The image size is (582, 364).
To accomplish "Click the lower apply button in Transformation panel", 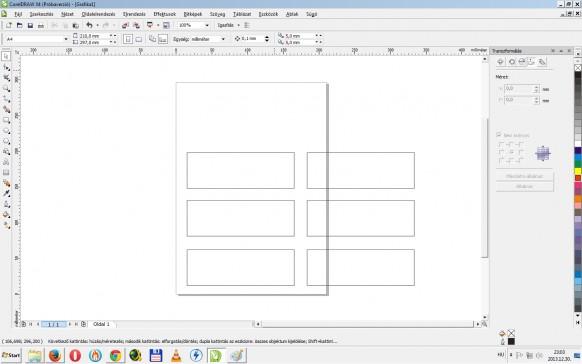I will click(524, 187).
